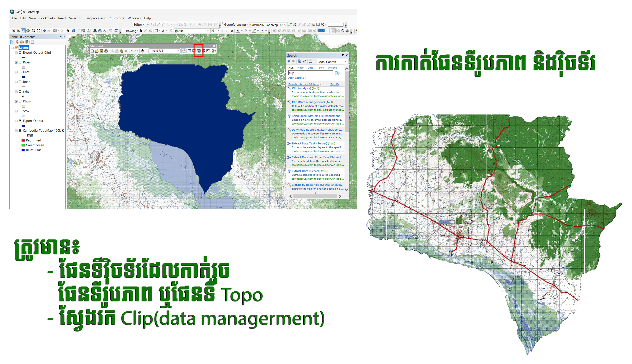Toggle the River layer checkbox
Image resolution: width=632 pixels, height=364 pixels.
point(20,62)
